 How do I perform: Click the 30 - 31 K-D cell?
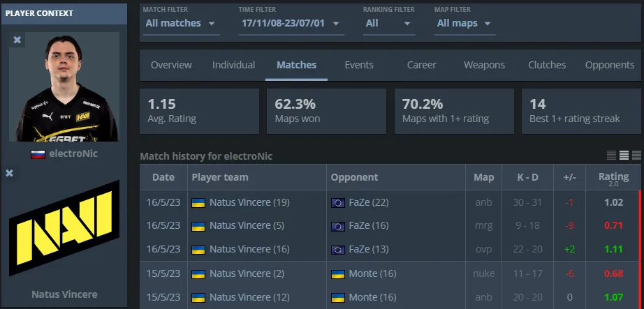pos(528,202)
